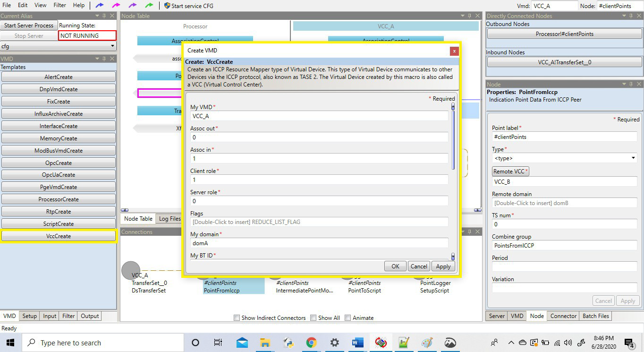Image resolution: width=644 pixels, height=352 pixels.
Task: Click Apply in Create VMD dialog
Action: point(443,266)
